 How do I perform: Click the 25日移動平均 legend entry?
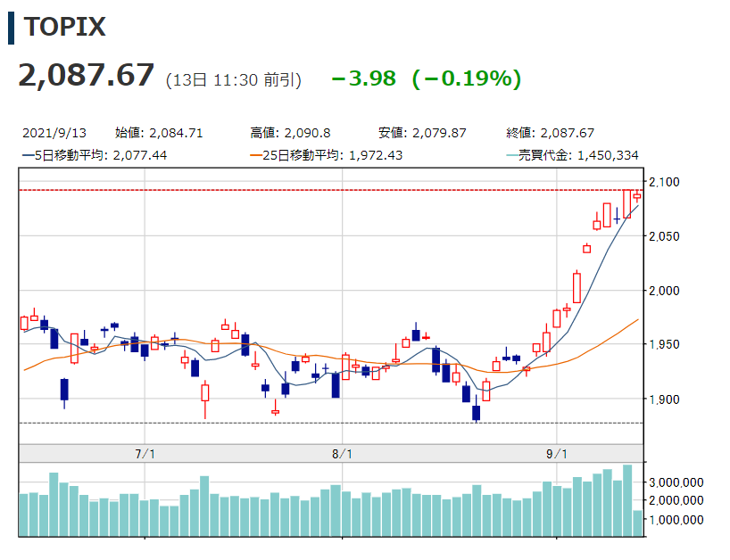click(x=326, y=155)
